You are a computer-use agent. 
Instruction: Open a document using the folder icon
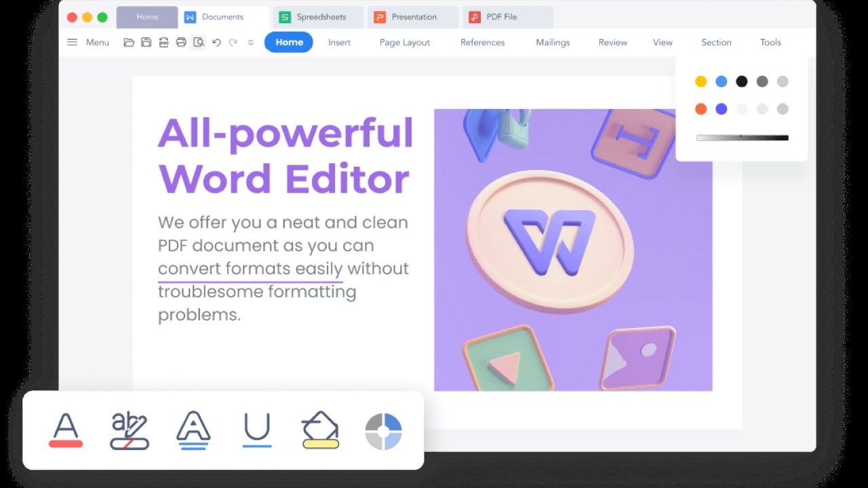[x=129, y=41]
